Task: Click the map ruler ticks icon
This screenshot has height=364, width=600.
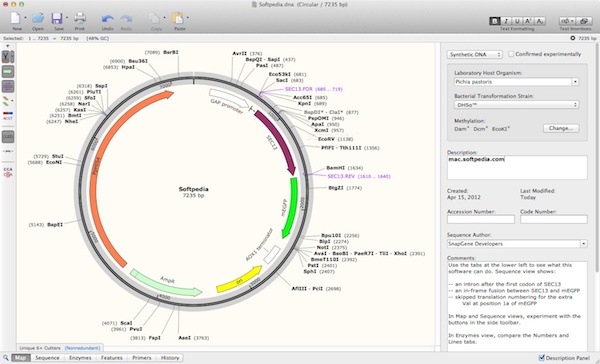Action: [8, 152]
